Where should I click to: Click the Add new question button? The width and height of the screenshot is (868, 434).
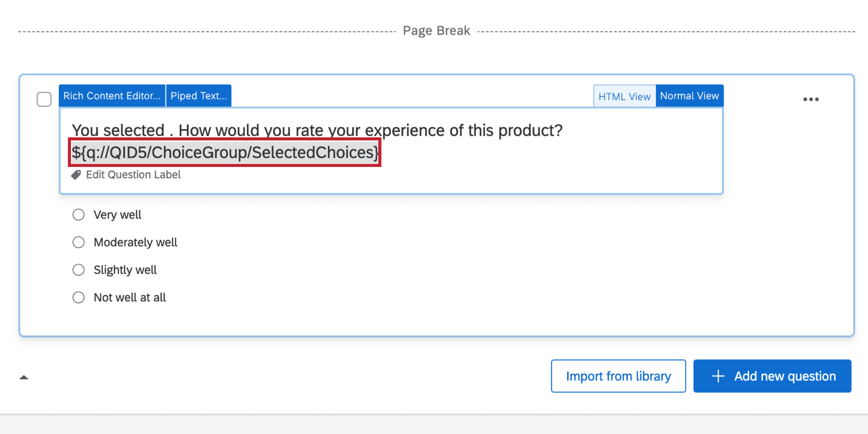click(x=772, y=376)
